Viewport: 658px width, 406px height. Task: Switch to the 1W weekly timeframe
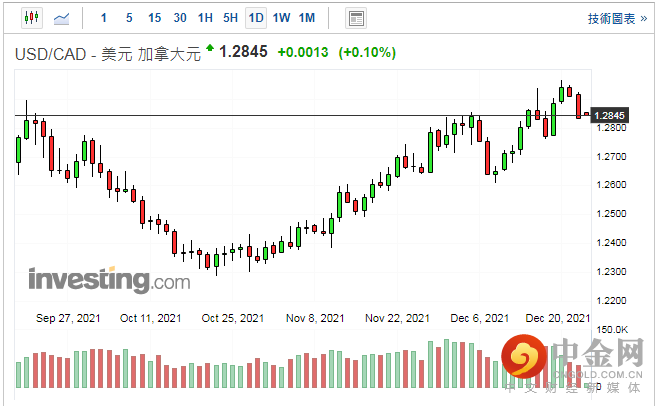281,18
